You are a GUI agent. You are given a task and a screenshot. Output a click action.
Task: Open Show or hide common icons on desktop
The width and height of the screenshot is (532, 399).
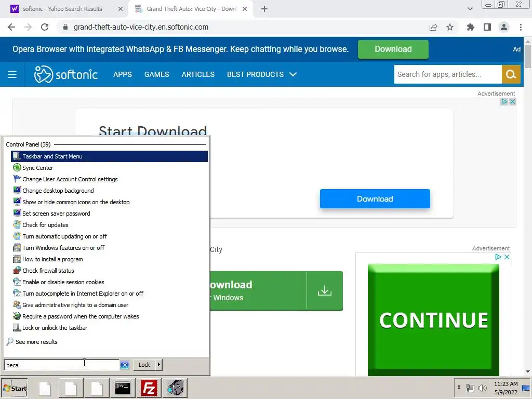[109, 202]
